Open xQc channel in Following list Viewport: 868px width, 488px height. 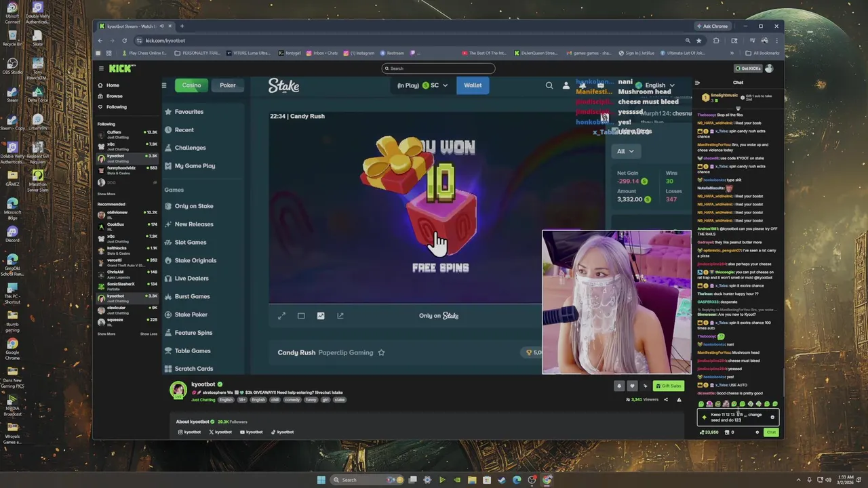point(127,146)
